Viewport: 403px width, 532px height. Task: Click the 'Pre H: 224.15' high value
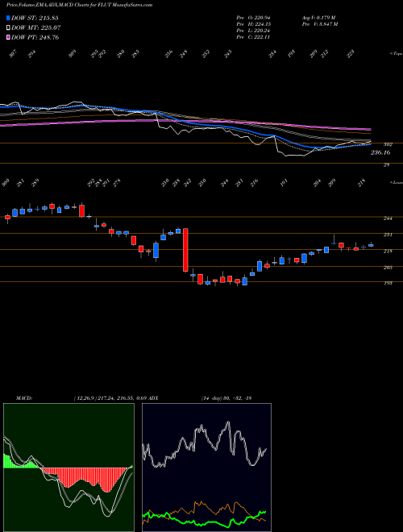point(253,24)
